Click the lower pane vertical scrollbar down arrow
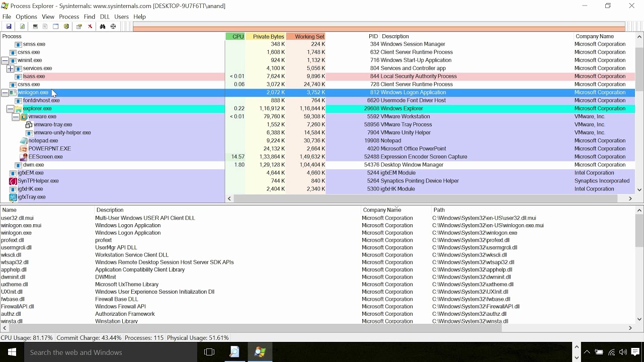The width and height of the screenshot is (644, 362). (639, 319)
